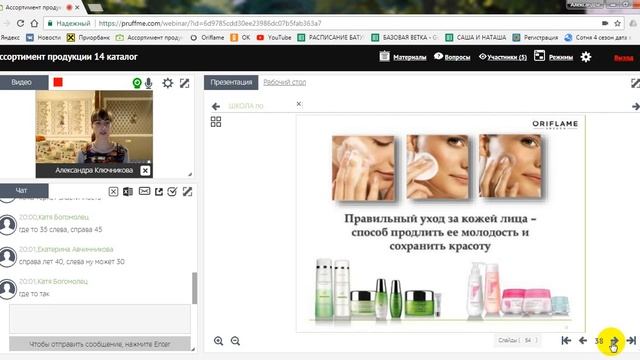Click the Материалы clipboard icon

(x=384, y=56)
